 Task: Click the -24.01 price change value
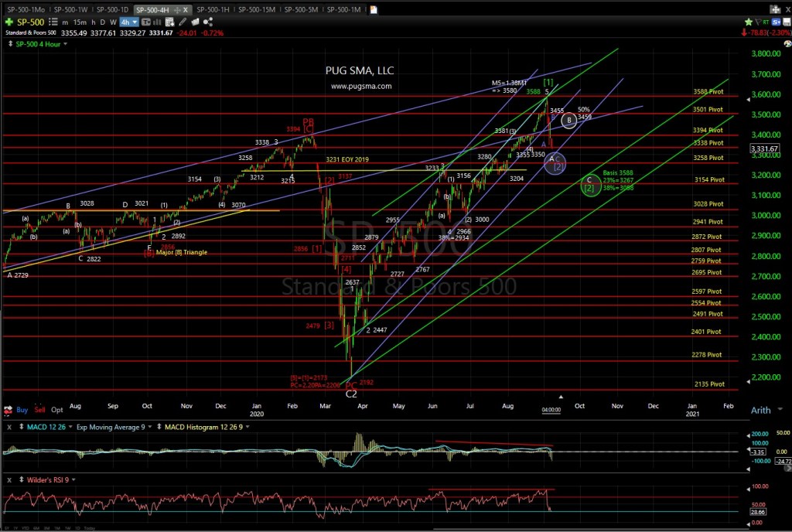(187, 32)
